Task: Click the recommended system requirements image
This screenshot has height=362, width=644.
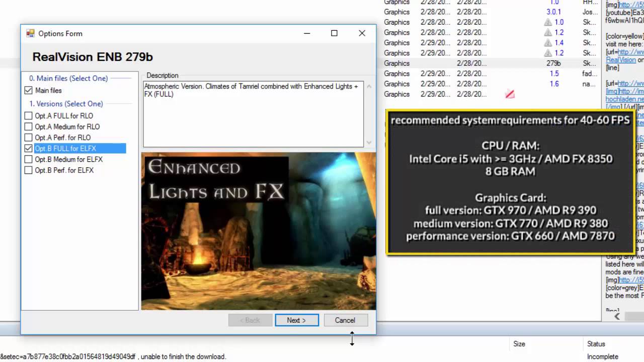Action: point(510,182)
